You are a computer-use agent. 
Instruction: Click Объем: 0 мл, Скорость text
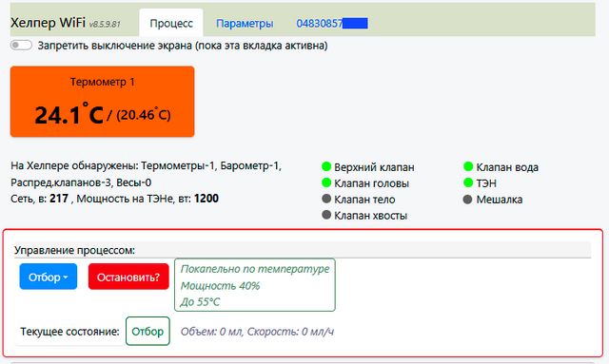[257, 332]
